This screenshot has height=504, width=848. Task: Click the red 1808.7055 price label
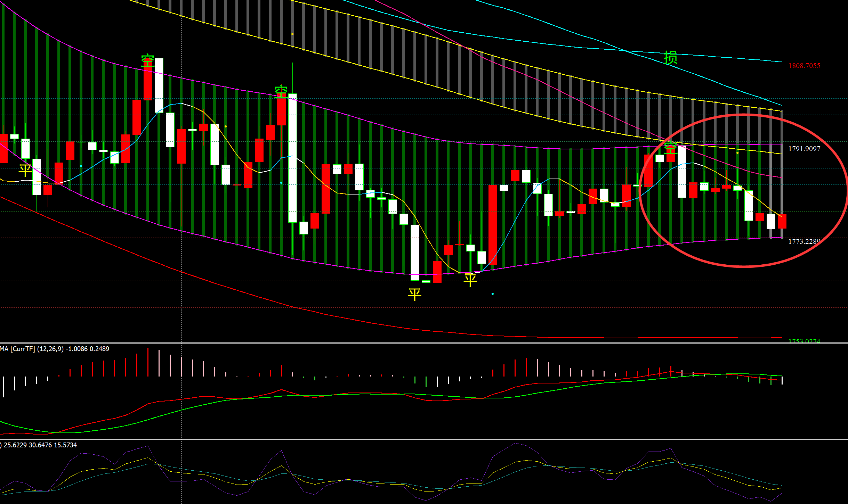point(804,66)
